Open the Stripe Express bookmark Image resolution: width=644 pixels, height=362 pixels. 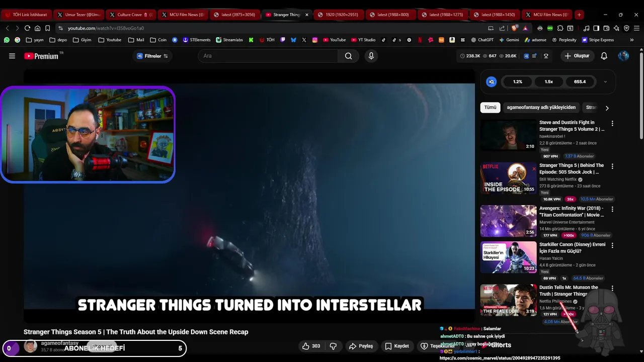coord(598,40)
